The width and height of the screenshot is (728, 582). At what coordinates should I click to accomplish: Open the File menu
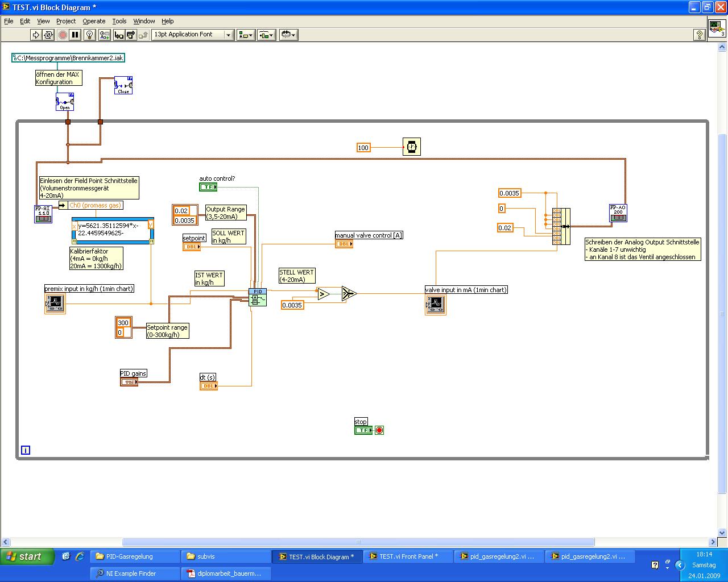(x=9, y=21)
